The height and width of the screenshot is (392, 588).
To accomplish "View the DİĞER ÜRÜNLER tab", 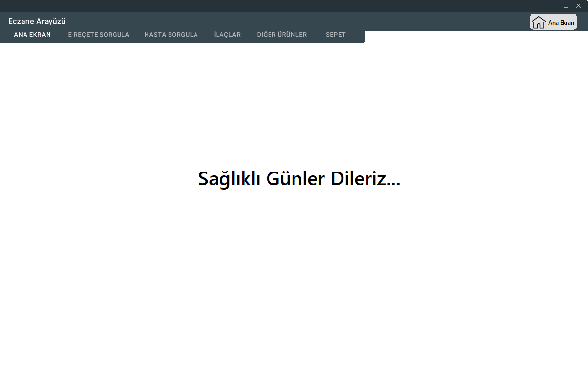I will 282,34.
